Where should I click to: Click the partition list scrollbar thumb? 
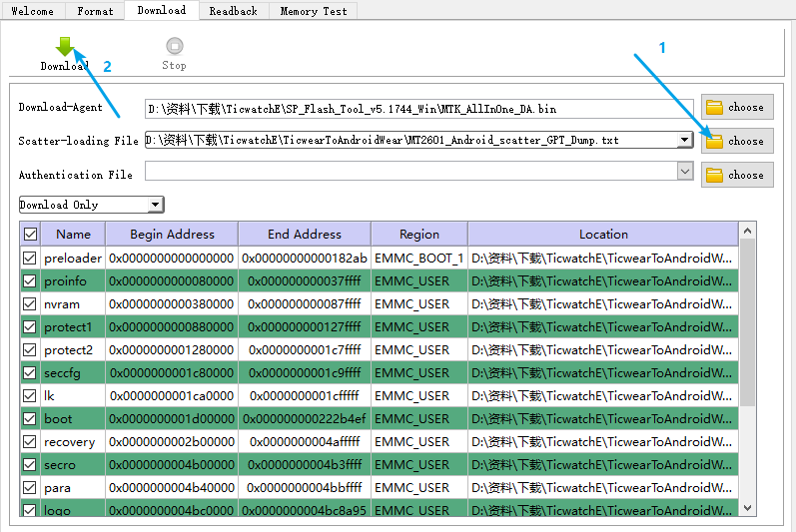coord(747,322)
